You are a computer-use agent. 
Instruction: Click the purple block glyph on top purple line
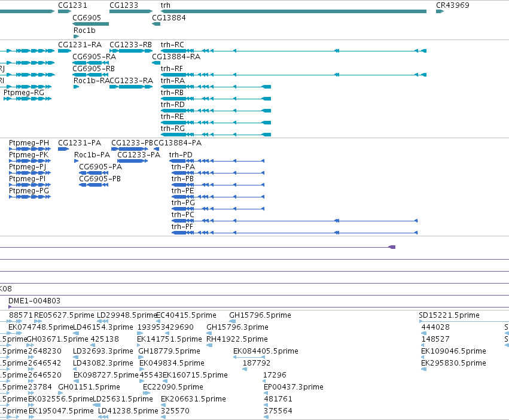pos(392,247)
